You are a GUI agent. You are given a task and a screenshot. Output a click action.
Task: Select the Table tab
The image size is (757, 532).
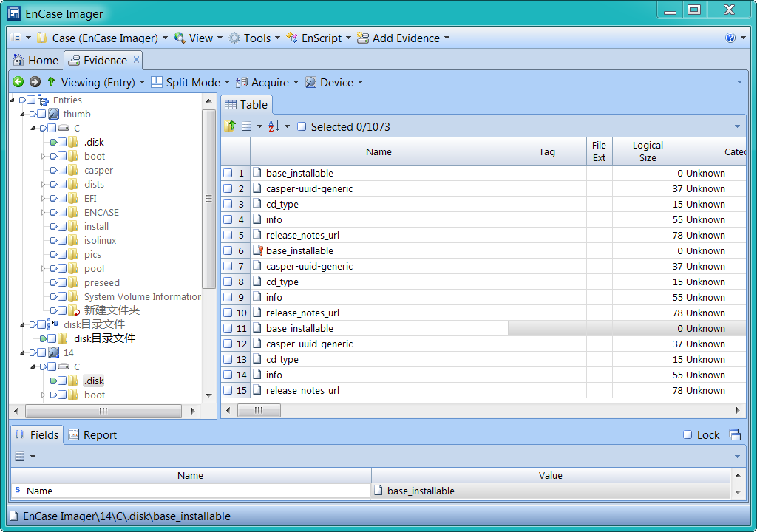(x=246, y=104)
